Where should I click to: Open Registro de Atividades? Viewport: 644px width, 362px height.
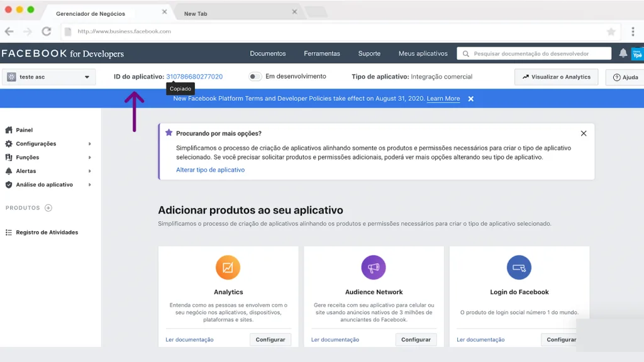pyautogui.click(x=47, y=233)
